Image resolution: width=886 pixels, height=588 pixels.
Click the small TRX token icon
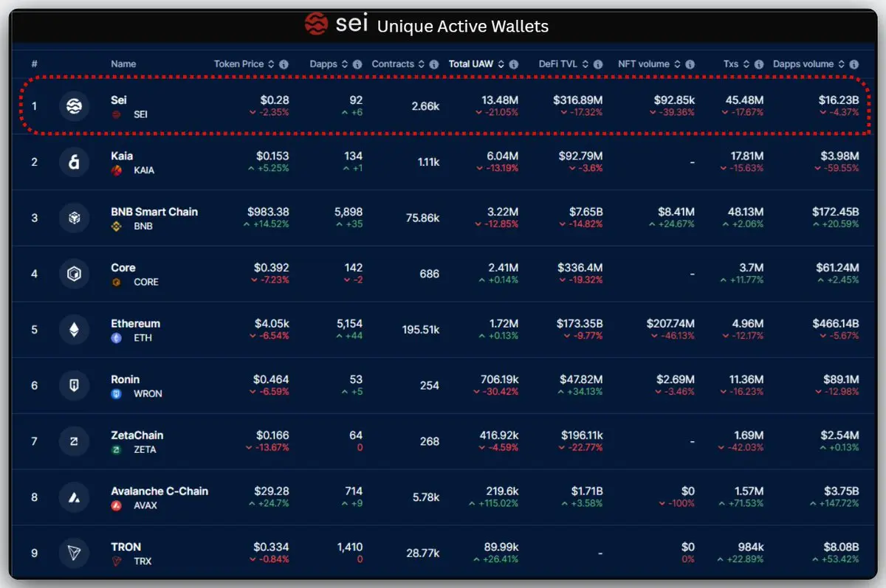pos(116,561)
